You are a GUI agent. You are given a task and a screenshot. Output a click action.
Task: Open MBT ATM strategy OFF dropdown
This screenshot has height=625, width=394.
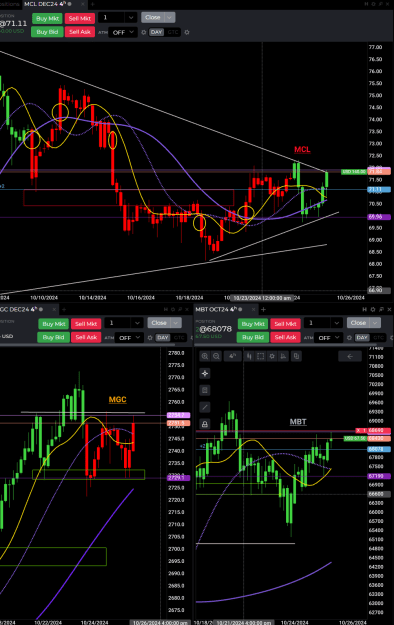328,338
